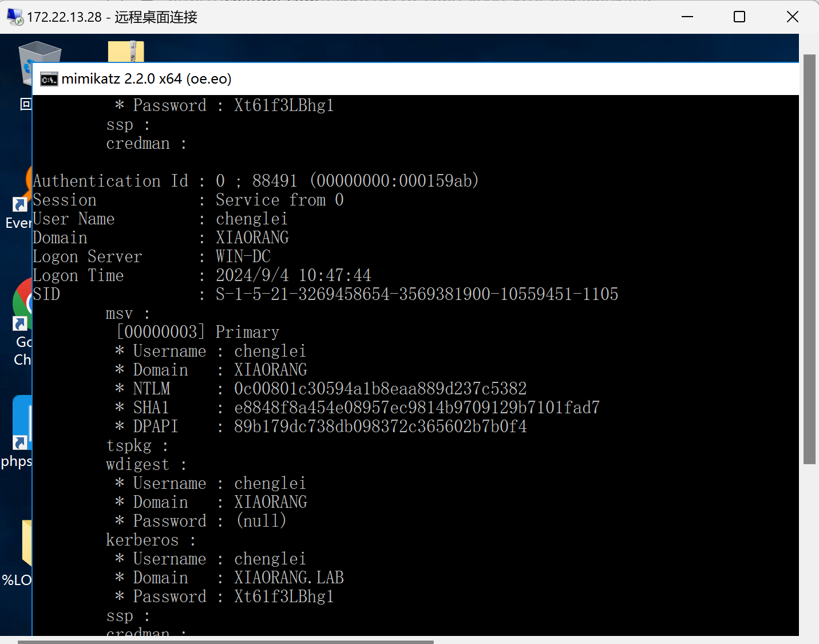Click the User Name value chenglei
Screen dimensions: 819x644
[252, 219]
